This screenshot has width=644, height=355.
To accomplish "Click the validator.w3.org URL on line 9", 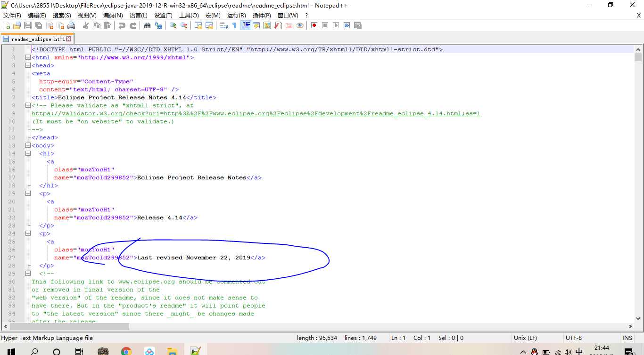I will coord(256,113).
